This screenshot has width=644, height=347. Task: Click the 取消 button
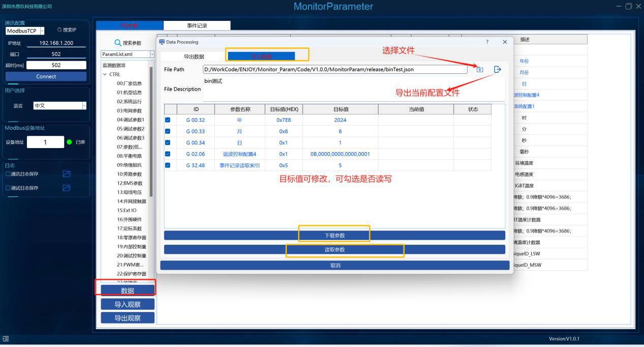[x=335, y=265]
